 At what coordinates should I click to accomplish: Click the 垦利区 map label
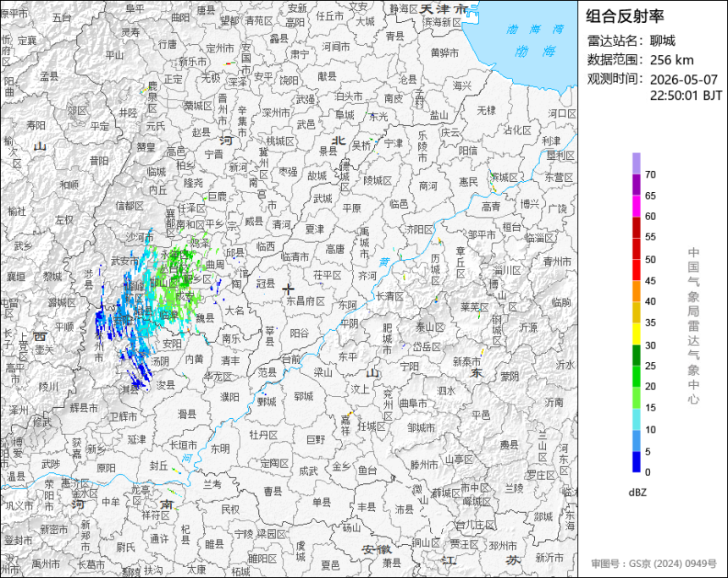point(560,155)
